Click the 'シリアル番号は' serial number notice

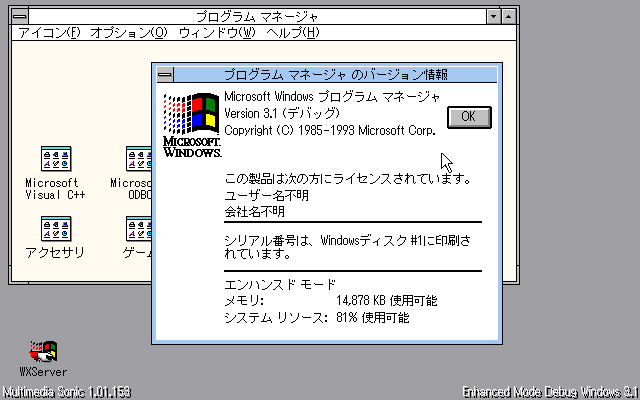coord(347,247)
